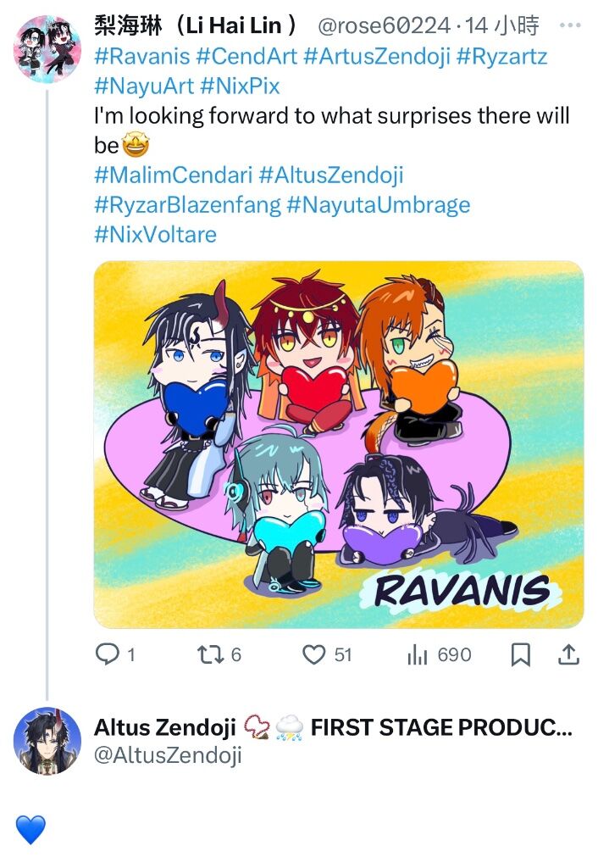This screenshot has height=868, width=598.
Task: Retweet the post via the repost icon
Action: point(210,655)
